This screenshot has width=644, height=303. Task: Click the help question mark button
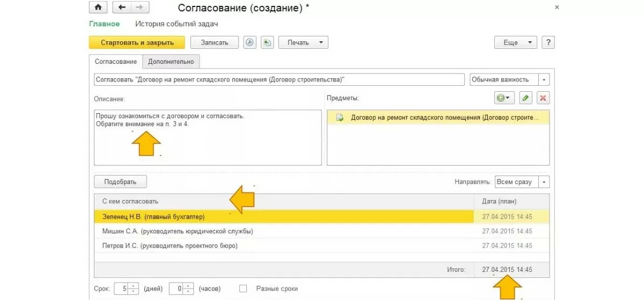(x=548, y=43)
